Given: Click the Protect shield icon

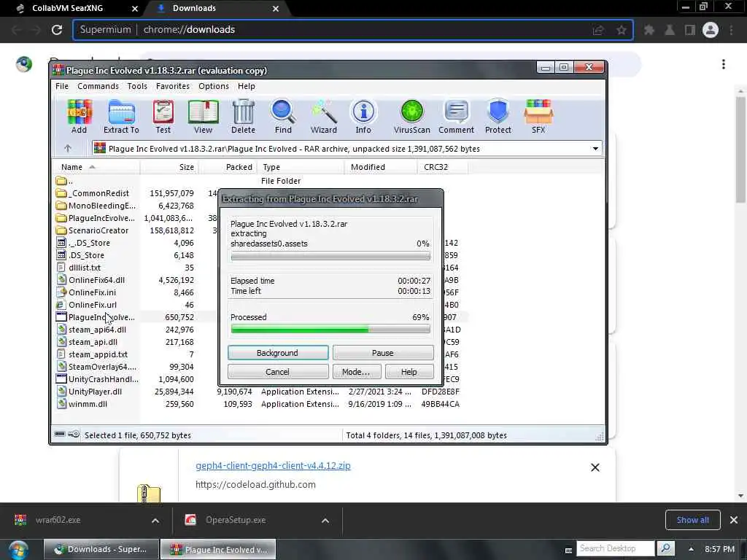Looking at the screenshot, I should click(498, 117).
